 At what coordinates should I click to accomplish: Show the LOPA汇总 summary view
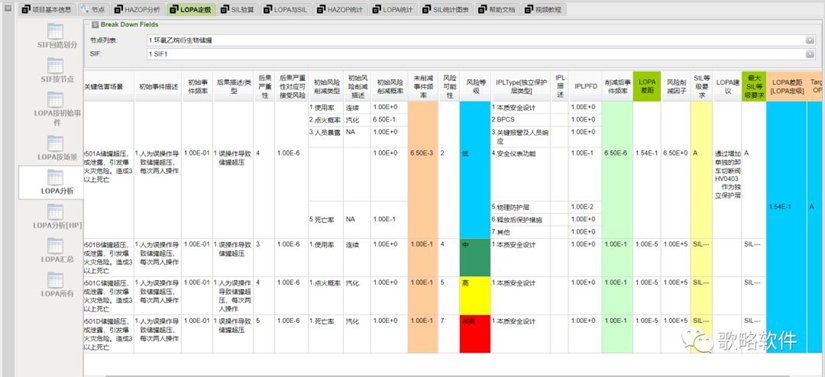click(55, 246)
